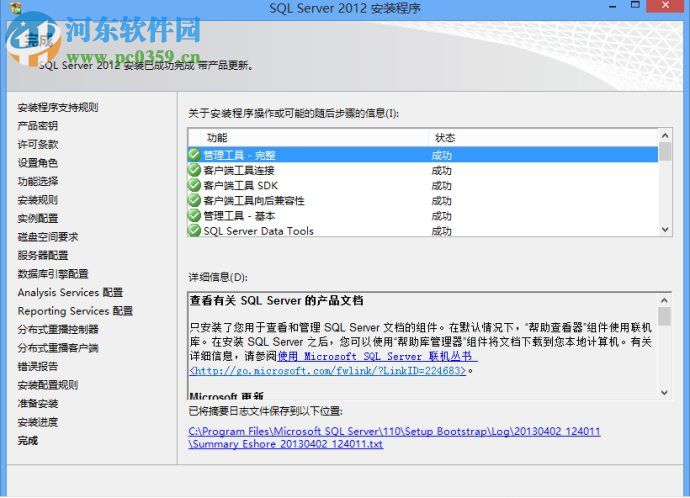Click 成功 status of 管理工具 - 基本
690x498 pixels.
[x=441, y=216]
